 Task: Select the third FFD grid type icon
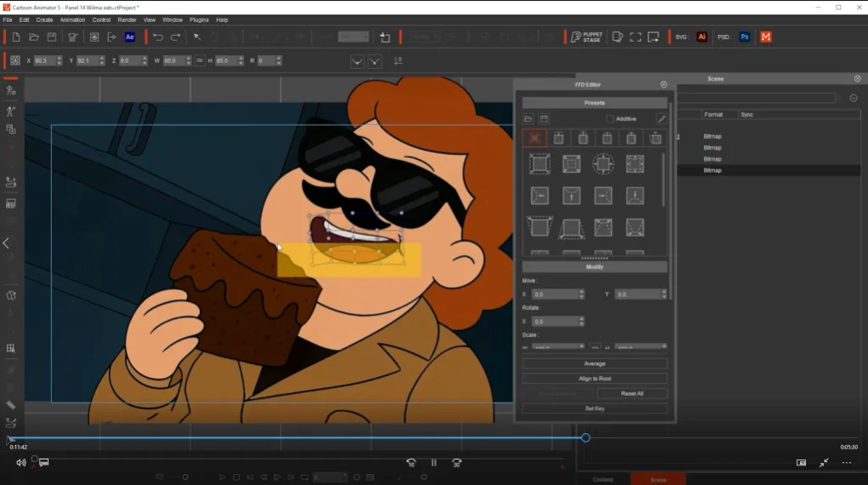(x=583, y=138)
